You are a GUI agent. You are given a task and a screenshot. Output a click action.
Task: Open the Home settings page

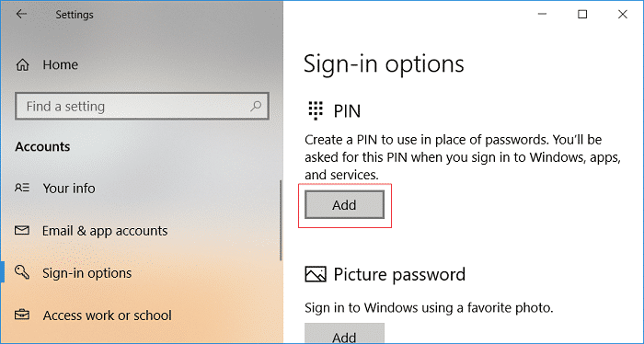pos(61,64)
